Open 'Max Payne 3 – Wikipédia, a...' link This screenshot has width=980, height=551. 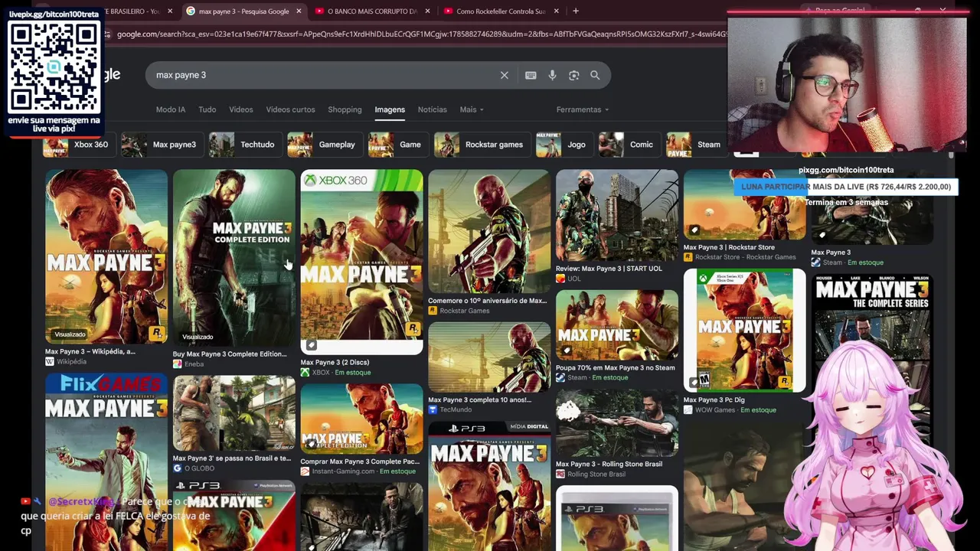click(90, 352)
